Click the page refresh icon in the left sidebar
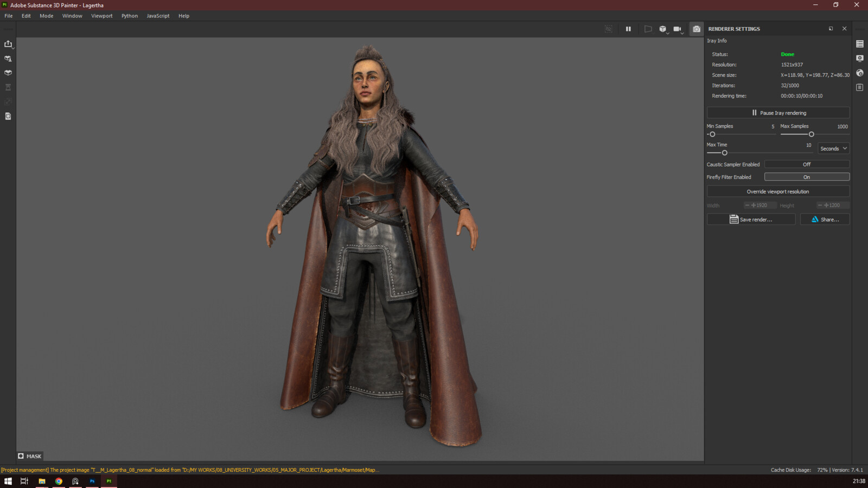The width and height of the screenshot is (868, 488). pyautogui.click(x=8, y=116)
